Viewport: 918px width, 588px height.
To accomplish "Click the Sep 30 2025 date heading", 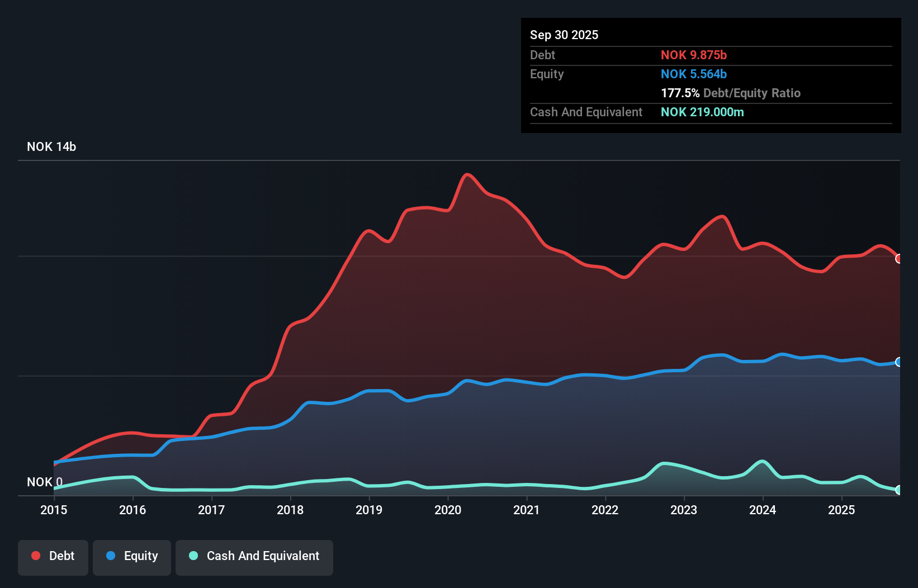I will tap(564, 35).
